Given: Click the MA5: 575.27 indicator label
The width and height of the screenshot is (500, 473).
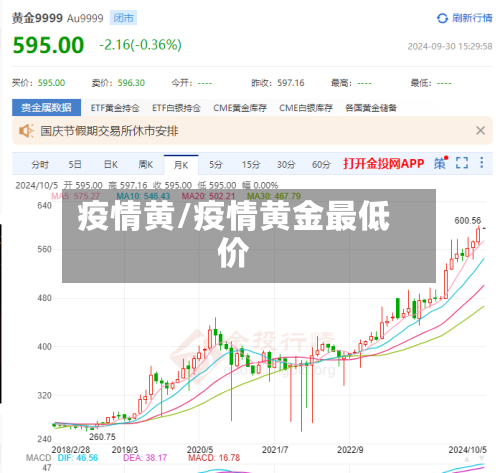Looking at the screenshot, I should [x=75, y=196].
